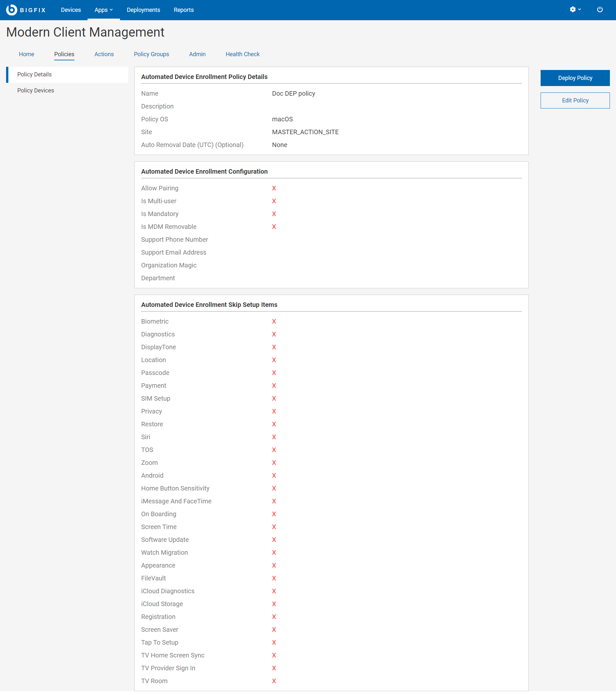Click the red X next to FileVault

coord(274,578)
